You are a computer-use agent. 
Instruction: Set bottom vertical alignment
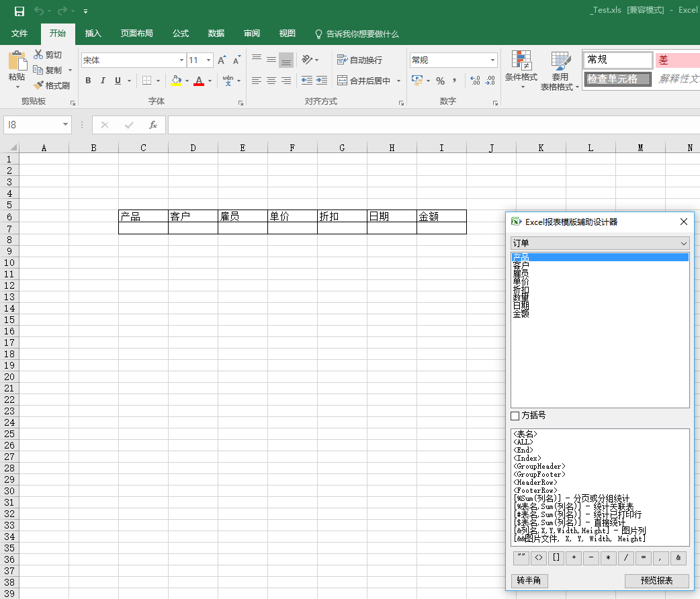click(286, 60)
